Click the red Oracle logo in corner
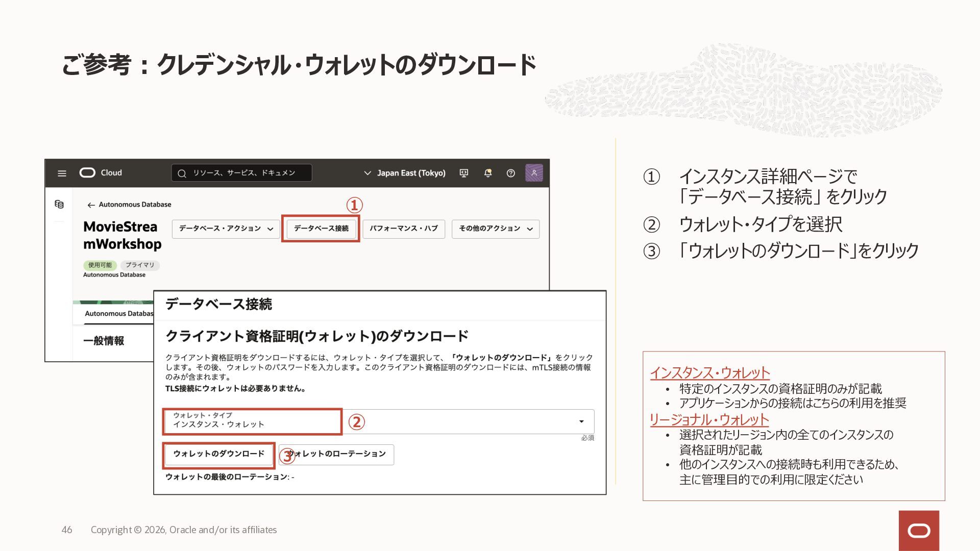Viewport: 980px width, 551px height. pyautogui.click(x=919, y=531)
